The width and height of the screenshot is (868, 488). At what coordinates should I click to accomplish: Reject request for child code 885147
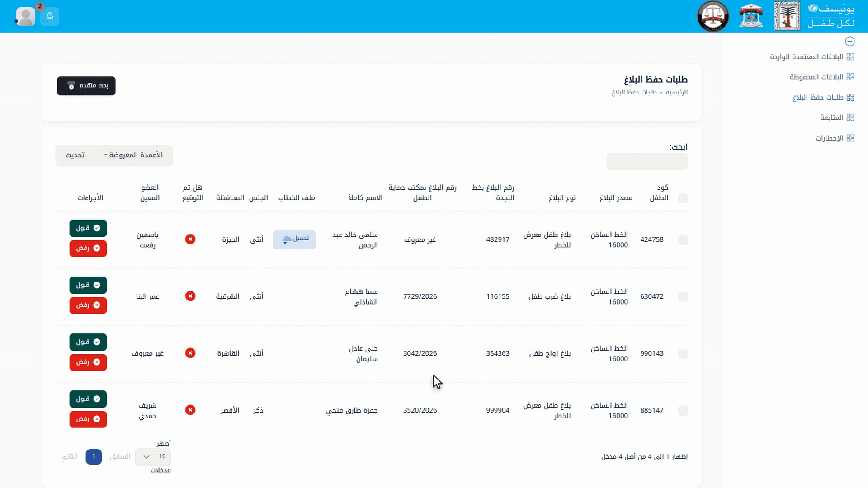(88, 419)
